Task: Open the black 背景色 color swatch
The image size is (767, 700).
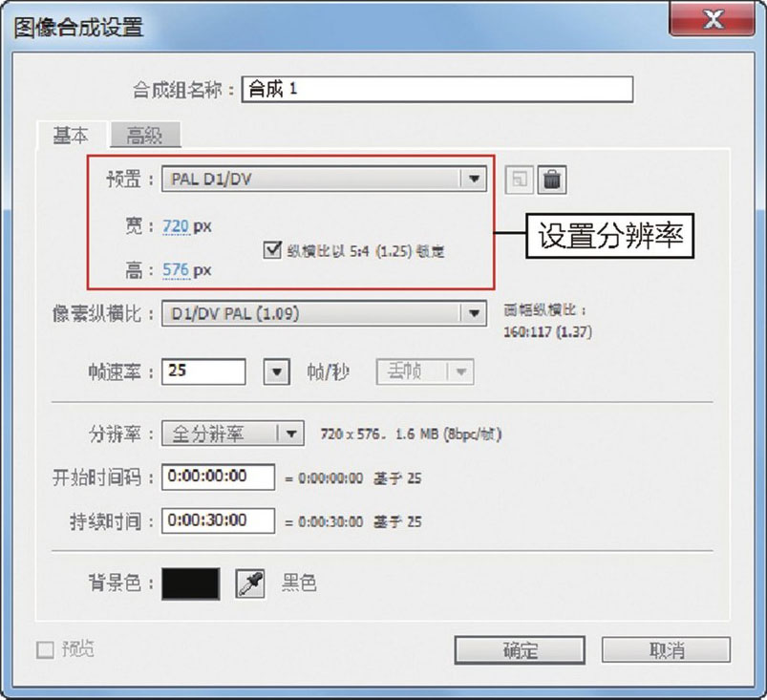Action: click(191, 583)
